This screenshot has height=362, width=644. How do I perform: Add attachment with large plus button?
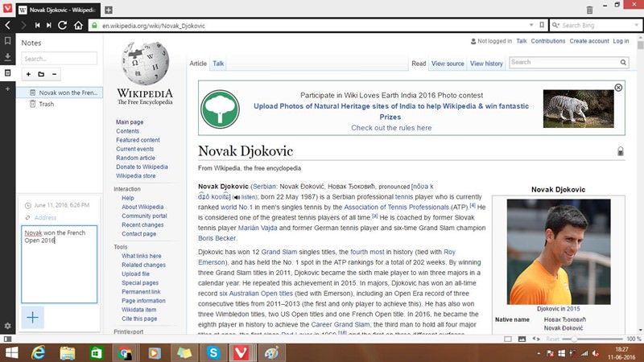click(x=32, y=317)
